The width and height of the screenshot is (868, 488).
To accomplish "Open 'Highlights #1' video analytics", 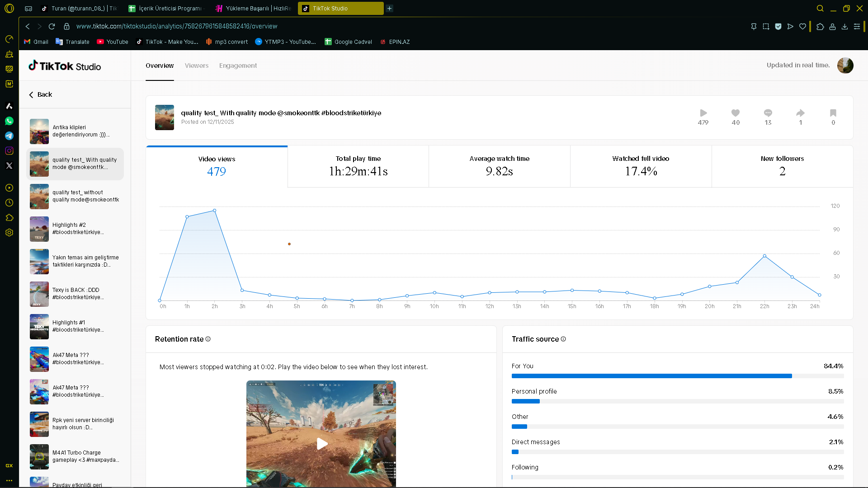I will coord(75,327).
